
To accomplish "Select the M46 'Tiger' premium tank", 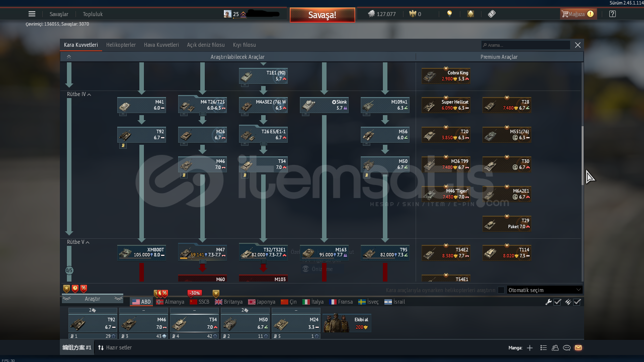I will point(446,194).
